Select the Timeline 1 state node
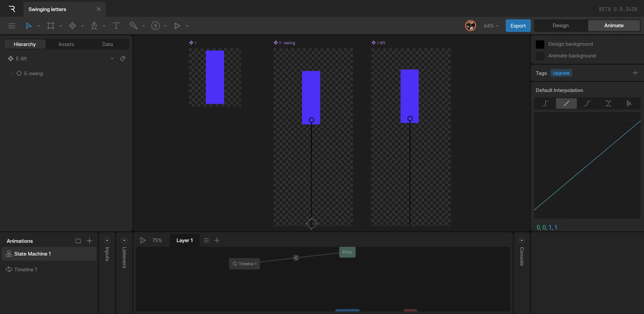This screenshot has width=644, height=314. pyautogui.click(x=245, y=264)
